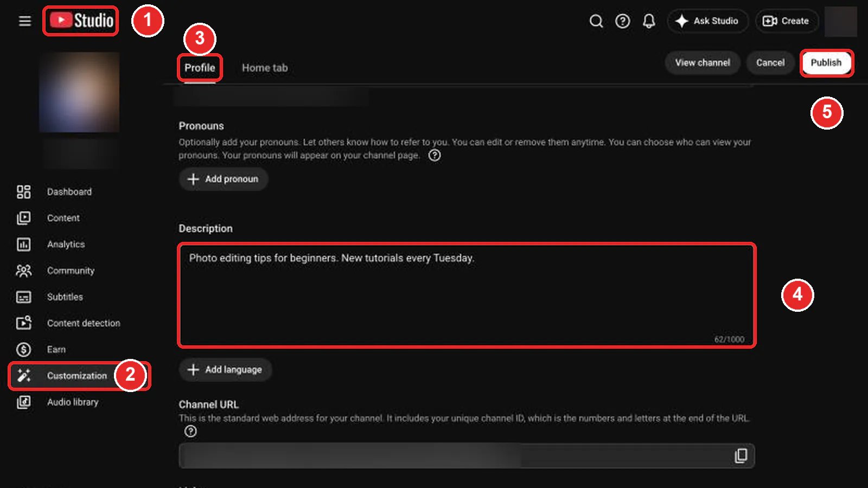Click the View channel button

tap(703, 63)
